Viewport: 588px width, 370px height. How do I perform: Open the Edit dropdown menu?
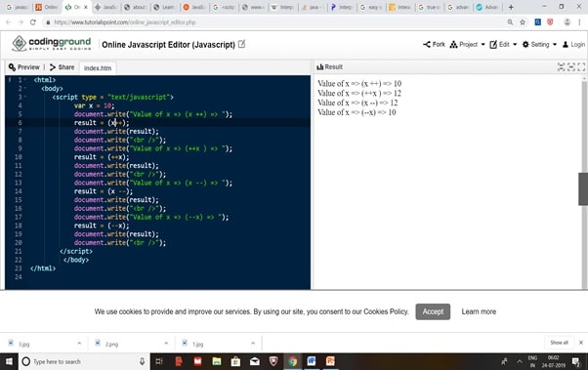(x=503, y=44)
